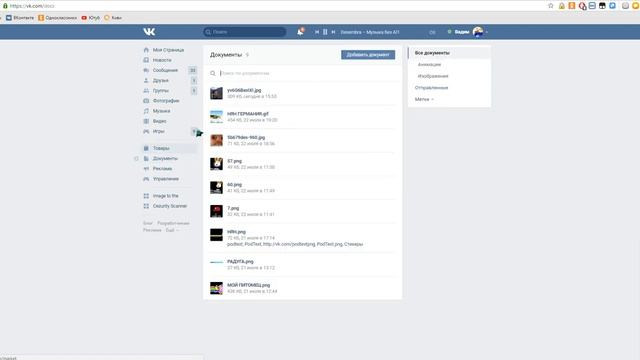Select the Изображения filter
This screenshot has height=360, width=640.
(433, 76)
